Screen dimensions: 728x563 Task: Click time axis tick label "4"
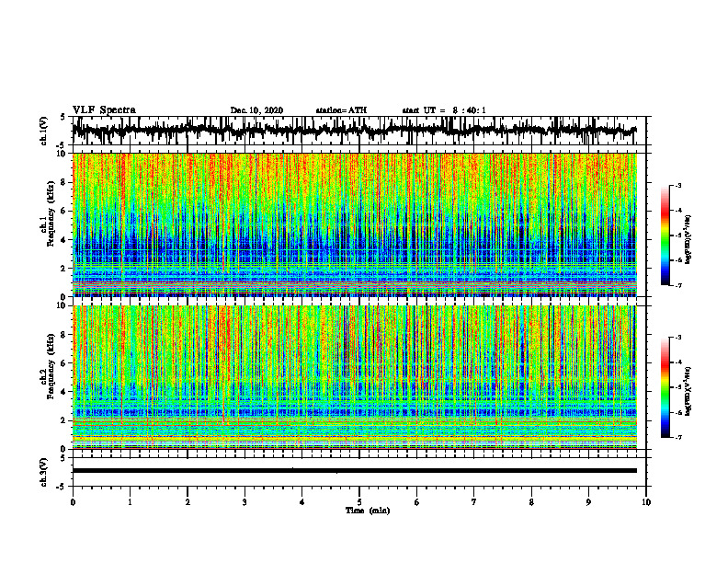pyautogui.click(x=302, y=502)
